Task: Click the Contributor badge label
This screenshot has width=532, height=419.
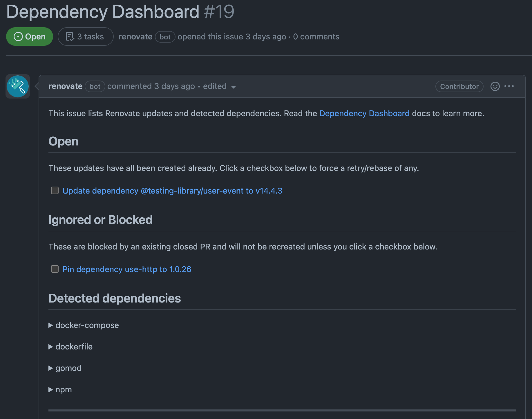Action: [x=459, y=86]
